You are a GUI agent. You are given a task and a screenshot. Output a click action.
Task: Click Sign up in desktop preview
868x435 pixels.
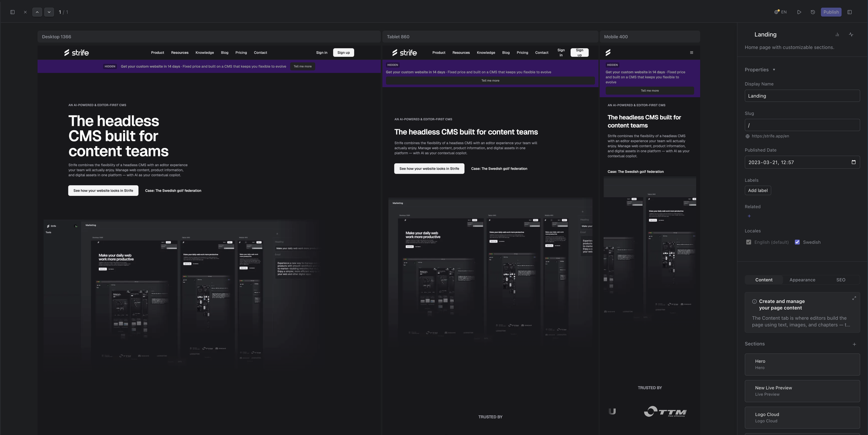[x=344, y=53]
